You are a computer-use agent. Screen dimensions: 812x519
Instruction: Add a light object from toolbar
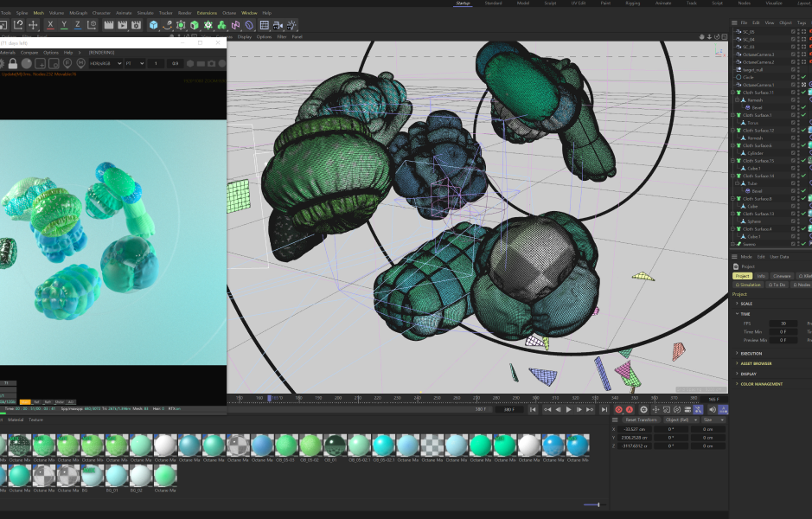(291, 25)
